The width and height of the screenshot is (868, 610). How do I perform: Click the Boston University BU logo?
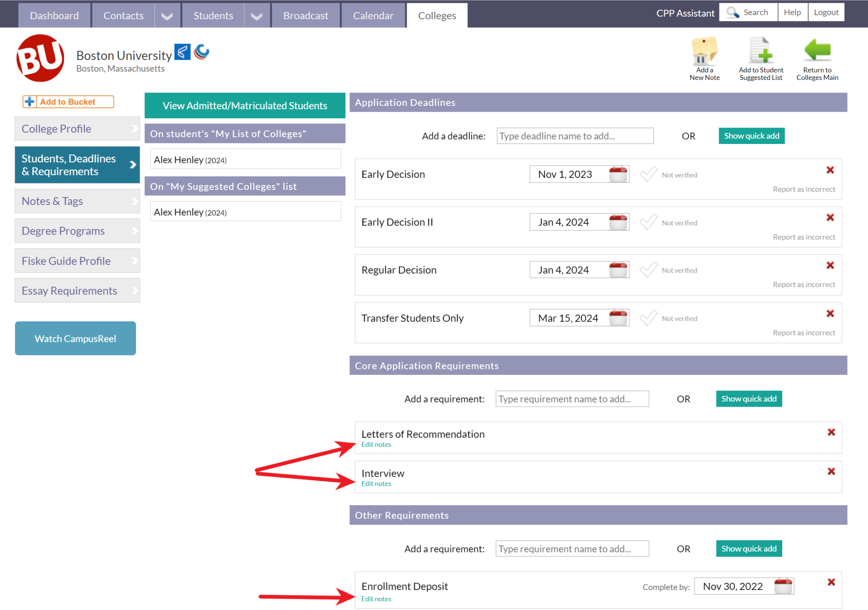point(40,58)
